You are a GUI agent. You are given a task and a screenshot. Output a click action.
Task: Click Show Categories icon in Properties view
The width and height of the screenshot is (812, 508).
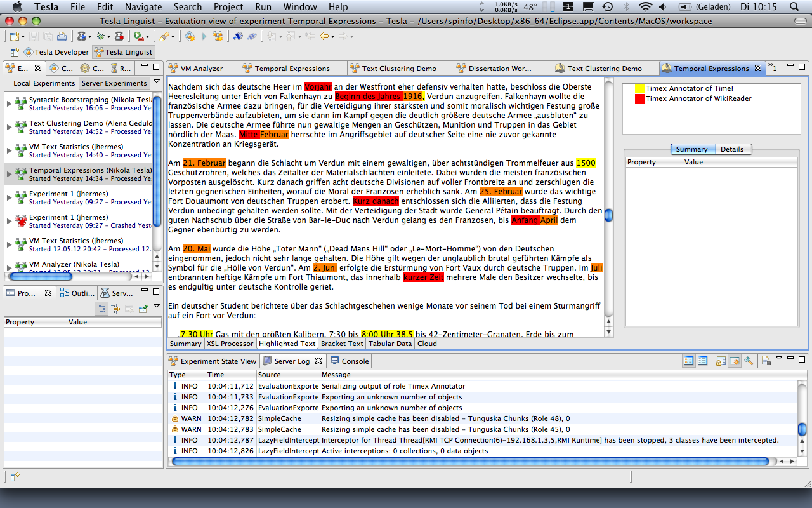coord(102,309)
